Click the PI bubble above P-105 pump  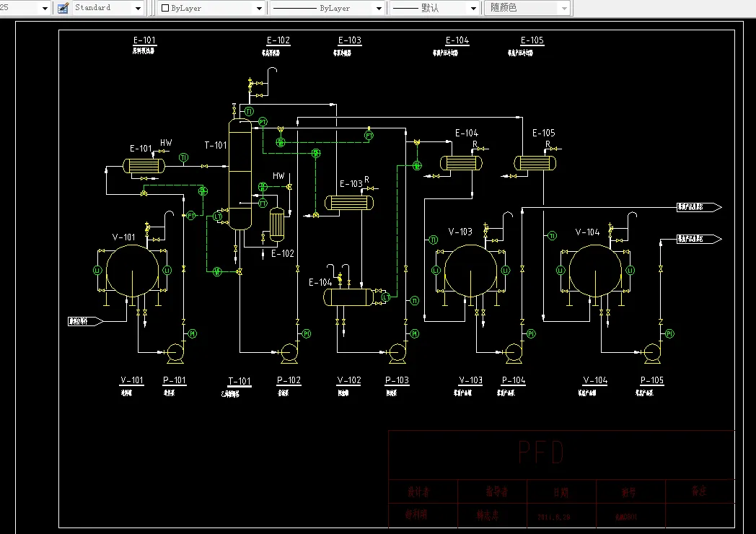[x=669, y=333]
